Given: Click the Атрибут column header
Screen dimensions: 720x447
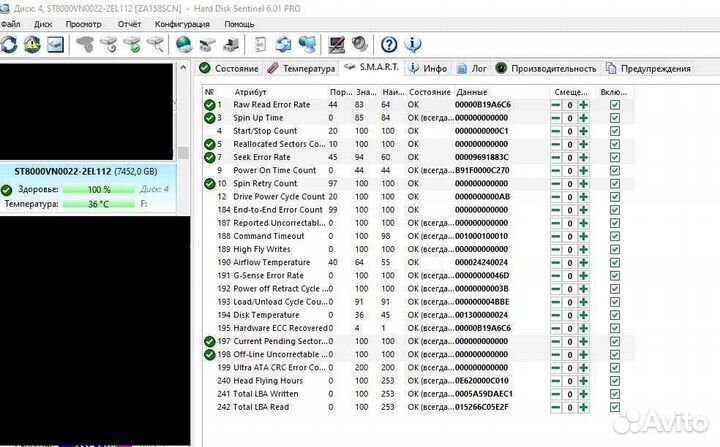Looking at the screenshot, I should 250,92.
